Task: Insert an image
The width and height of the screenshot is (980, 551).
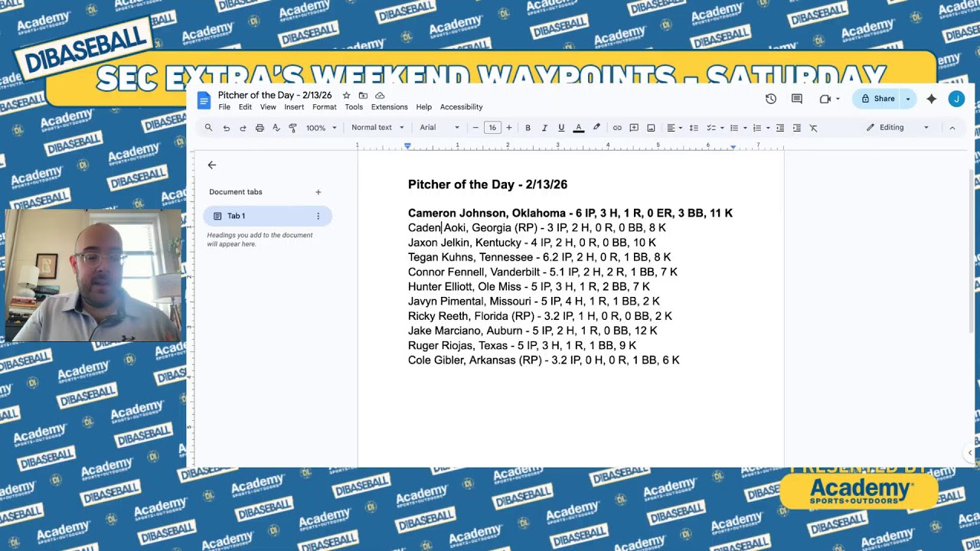Action: point(651,128)
